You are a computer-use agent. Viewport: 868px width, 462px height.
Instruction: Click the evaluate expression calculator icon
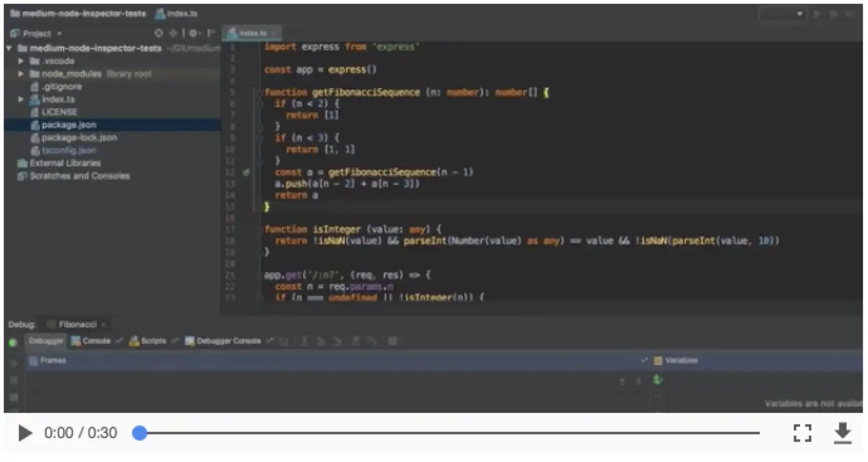tap(392, 341)
